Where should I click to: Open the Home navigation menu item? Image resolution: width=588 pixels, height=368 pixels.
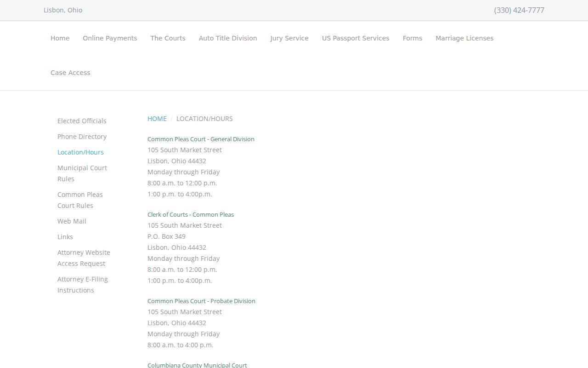click(60, 38)
